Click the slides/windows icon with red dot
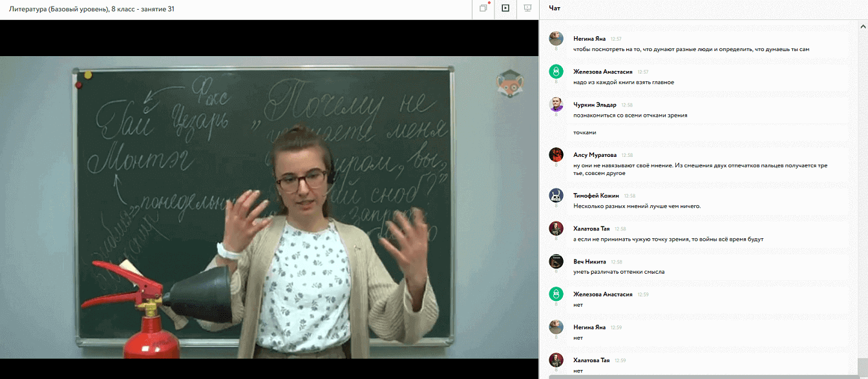The height and width of the screenshot is (379, 868). point(483,8)
